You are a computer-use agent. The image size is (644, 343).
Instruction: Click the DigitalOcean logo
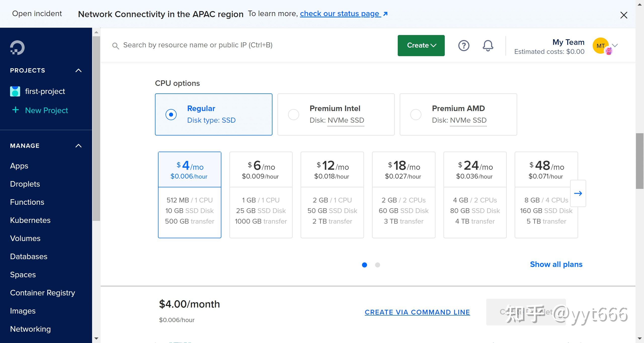pos(17,47)
